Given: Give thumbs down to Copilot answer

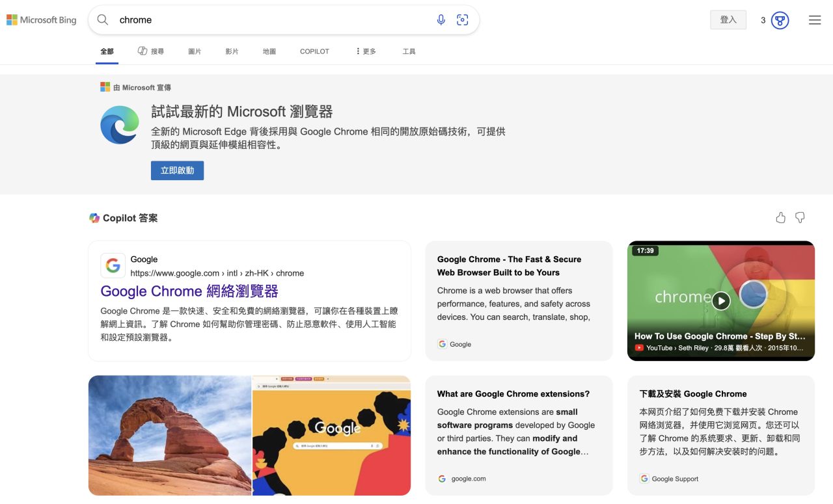Looking at the screenshot, I should pyautogui.click(x=800, y=218).
